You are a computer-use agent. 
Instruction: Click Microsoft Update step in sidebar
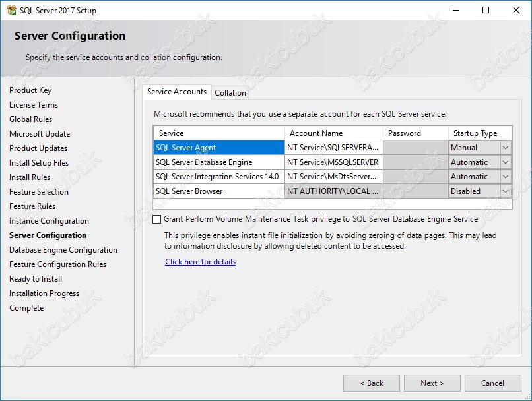(x=40, y=134)
